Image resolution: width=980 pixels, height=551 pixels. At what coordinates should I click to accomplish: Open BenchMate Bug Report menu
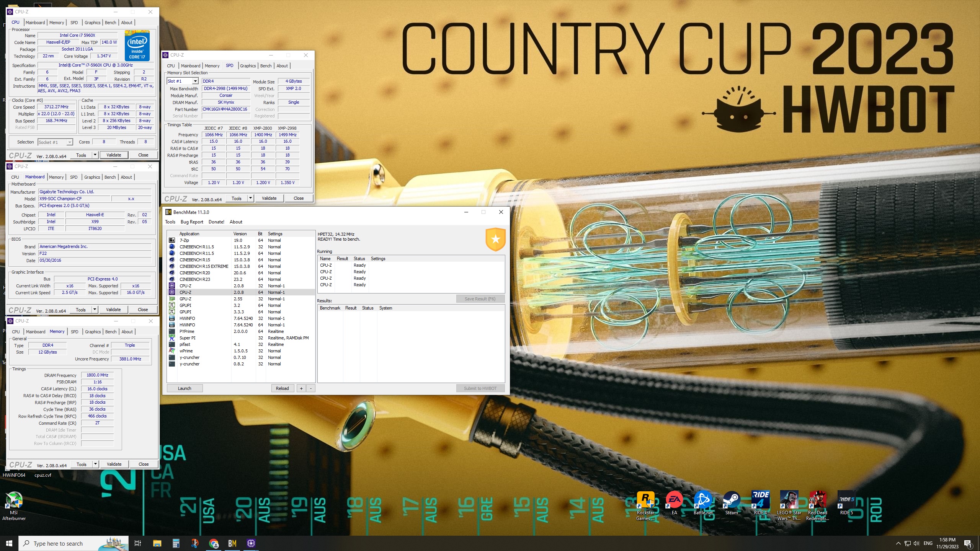click(x=192, y=222)
